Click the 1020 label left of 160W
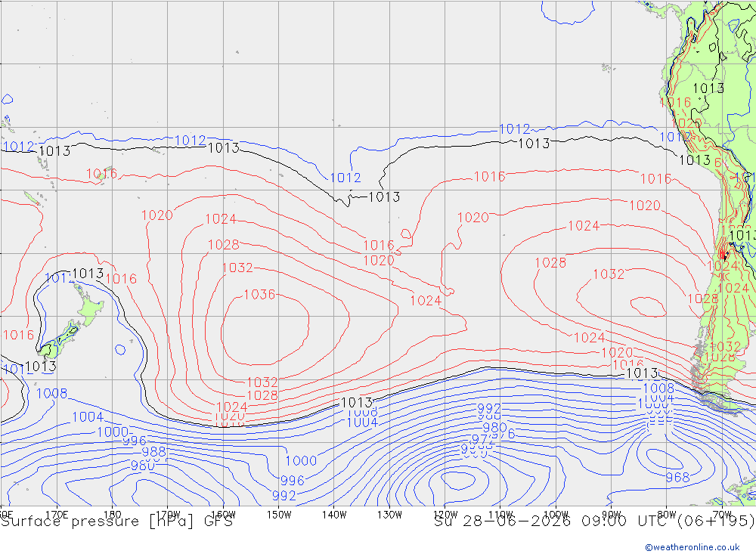The height and width of the screenshot is (554, 756). pos(157,215)
